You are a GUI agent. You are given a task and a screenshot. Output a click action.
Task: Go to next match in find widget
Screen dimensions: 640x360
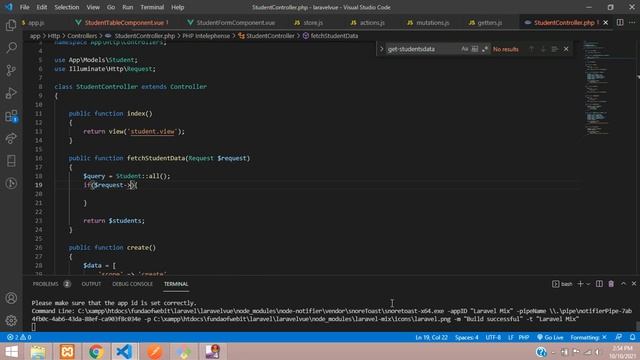point(543,49)
